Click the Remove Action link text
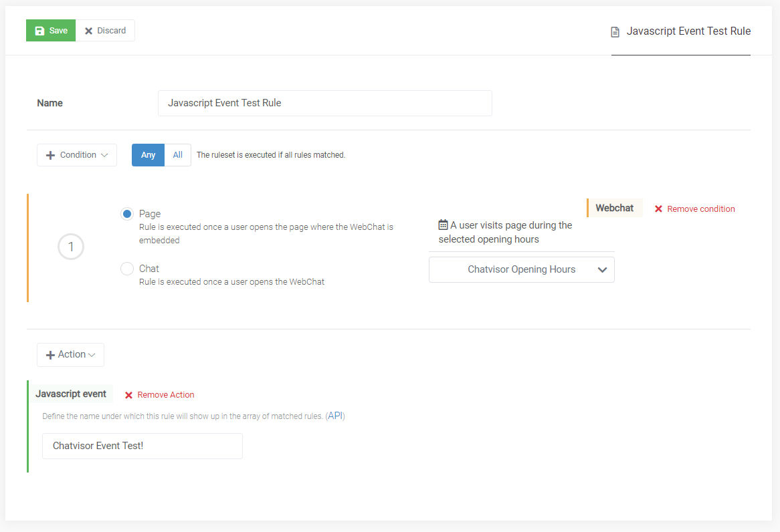 pos(166,395)
